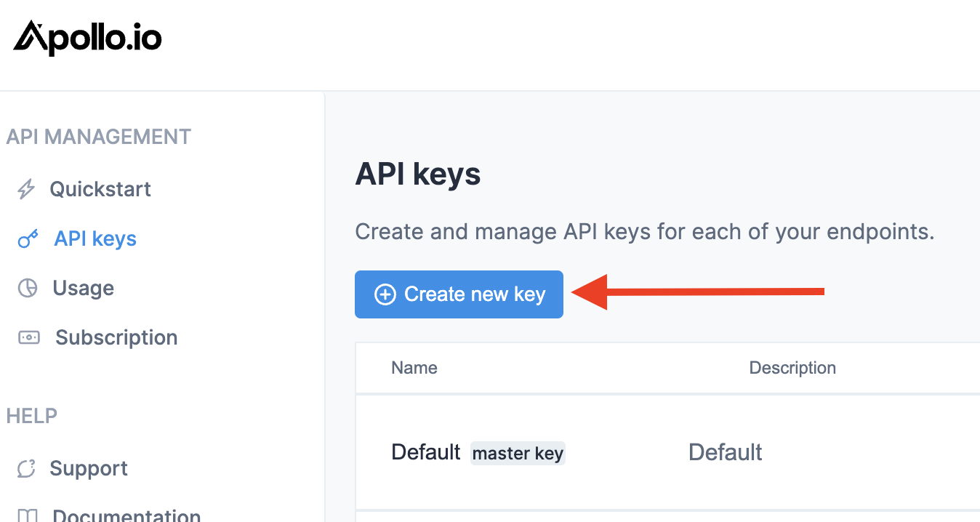Open the Documentation page
980x522 pixels.
[x=127, y=515]
